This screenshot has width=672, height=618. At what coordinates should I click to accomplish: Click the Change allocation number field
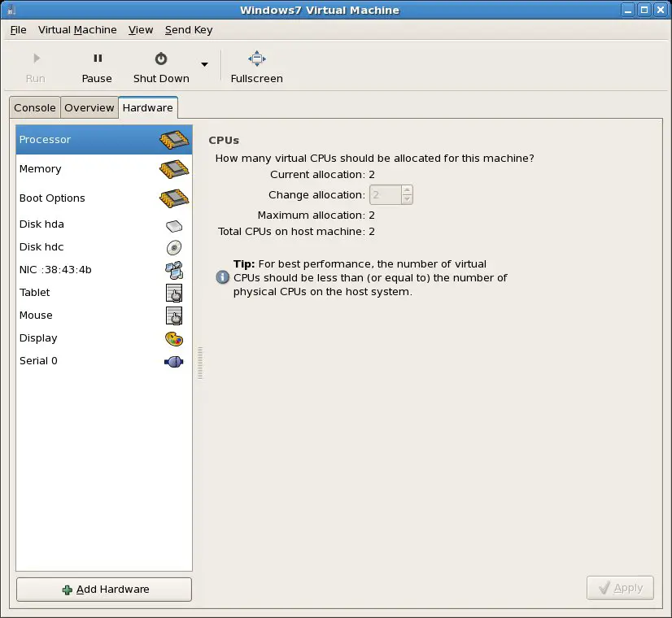385,195
